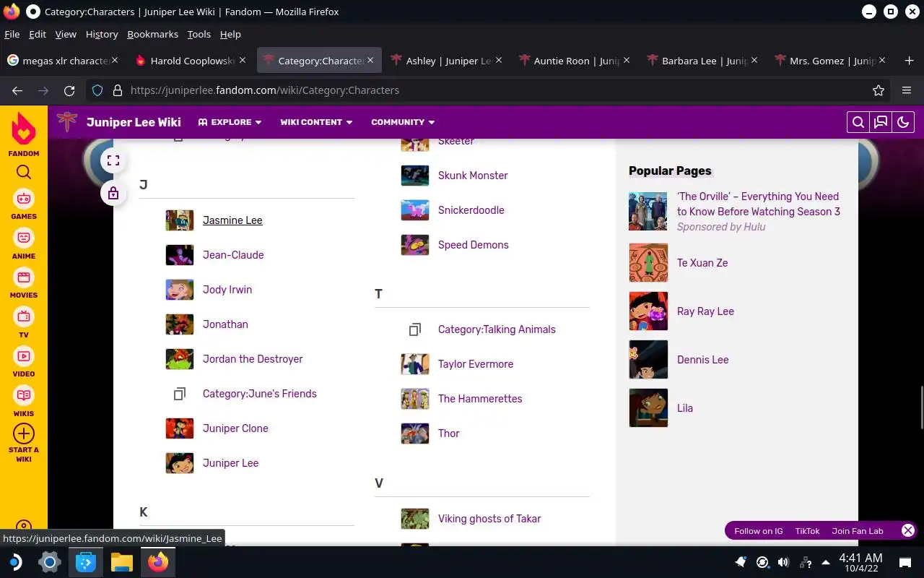Switch to the Auntie Roon tab
The height and width of the screenshot is (578, 924).
(x=576, y=61)
